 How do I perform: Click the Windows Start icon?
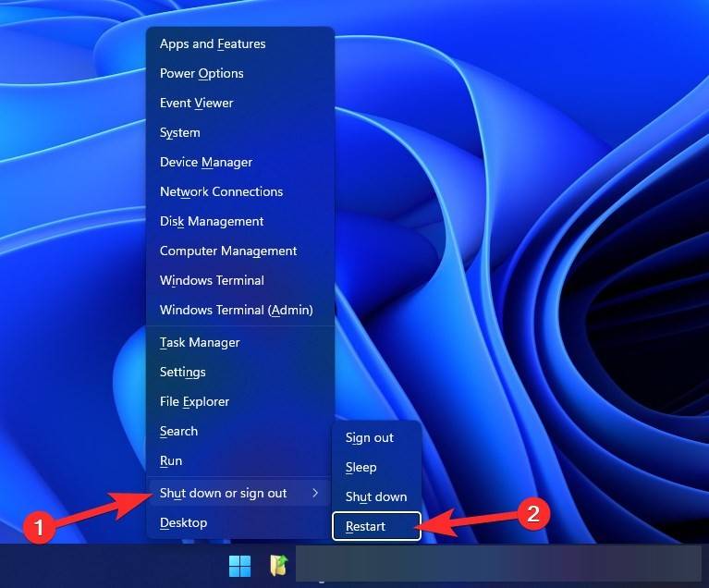click(239, 566)
